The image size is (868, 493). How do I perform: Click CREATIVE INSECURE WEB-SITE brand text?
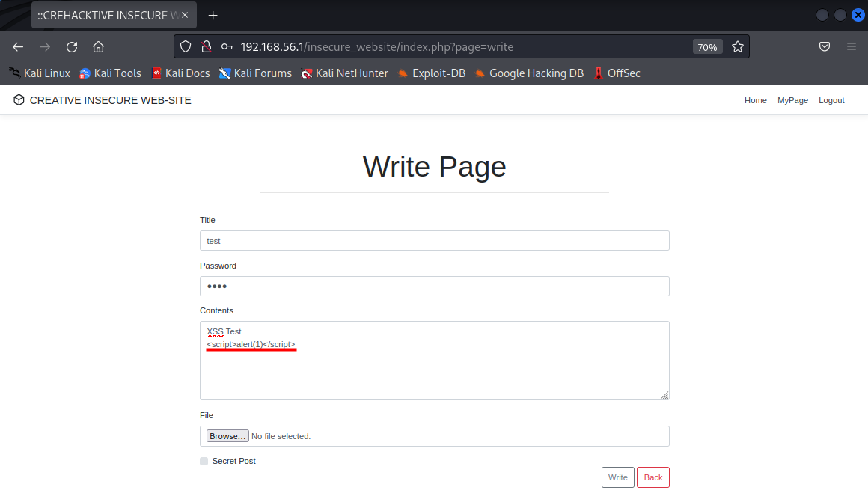[x=110, y=100]
